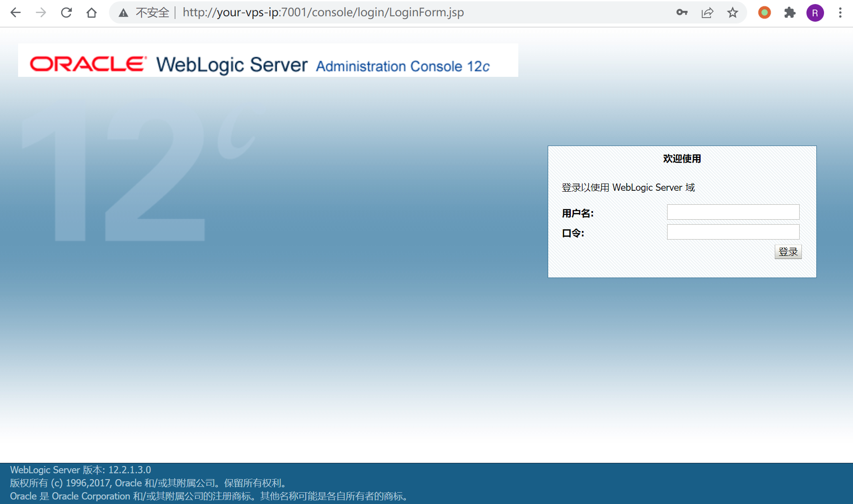This screenshot has height=504, width=853.
Task: Open the purple R profile avatar
Action: pos(815,13)
